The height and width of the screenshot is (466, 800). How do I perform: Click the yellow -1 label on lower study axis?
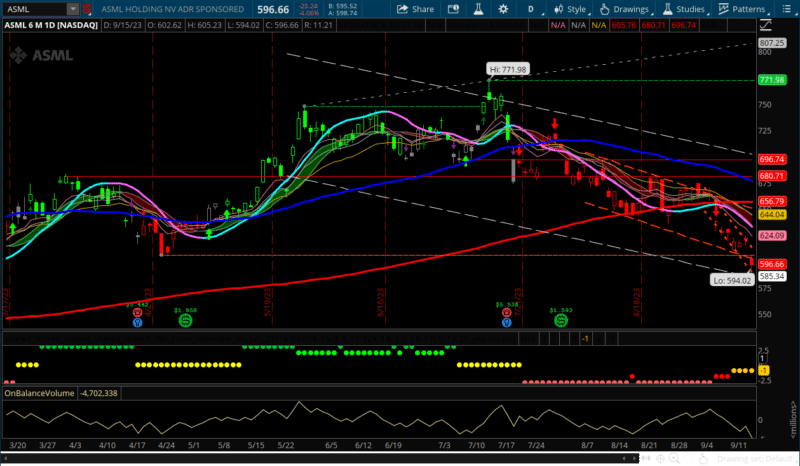click(x=763, y=371)
